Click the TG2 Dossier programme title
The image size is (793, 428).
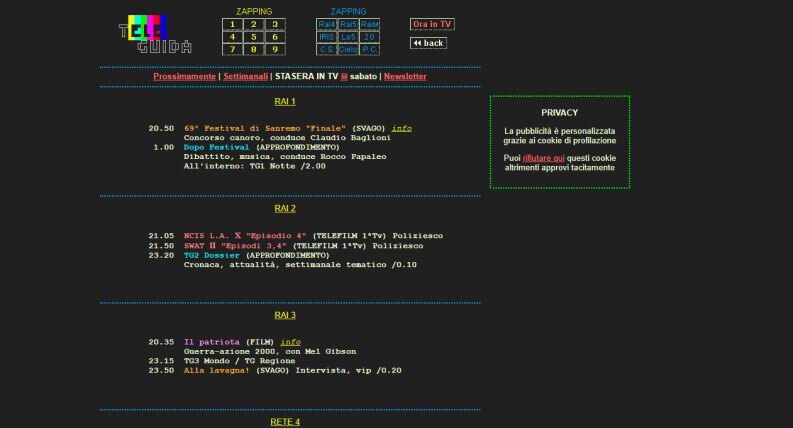point(211,255)
